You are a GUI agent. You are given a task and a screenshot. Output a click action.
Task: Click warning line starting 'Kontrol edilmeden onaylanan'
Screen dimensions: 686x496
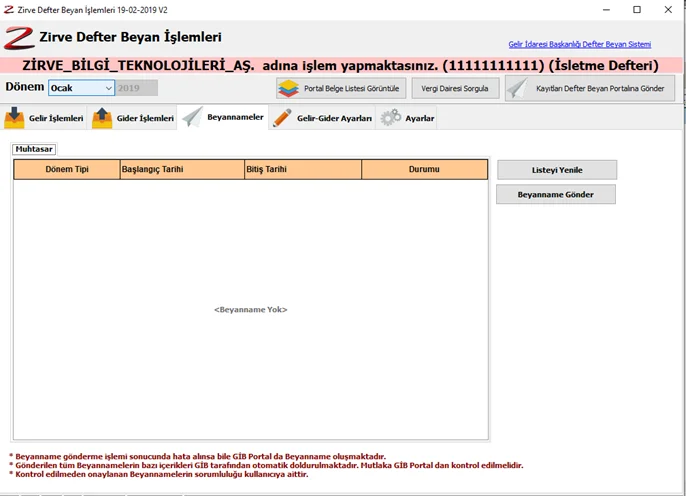pyautogui.click(x=158, y=474)
